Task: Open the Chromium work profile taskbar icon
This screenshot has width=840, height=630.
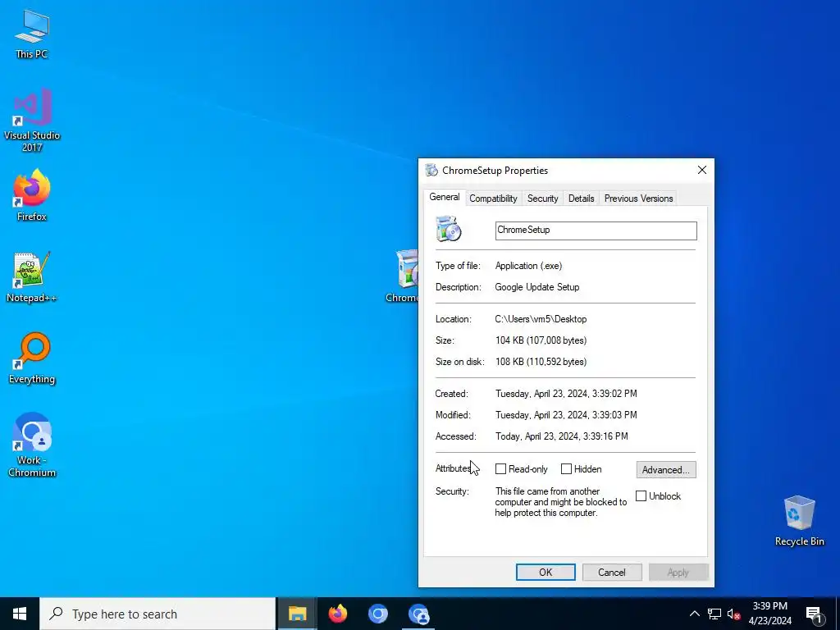Action: click(418, 614)
